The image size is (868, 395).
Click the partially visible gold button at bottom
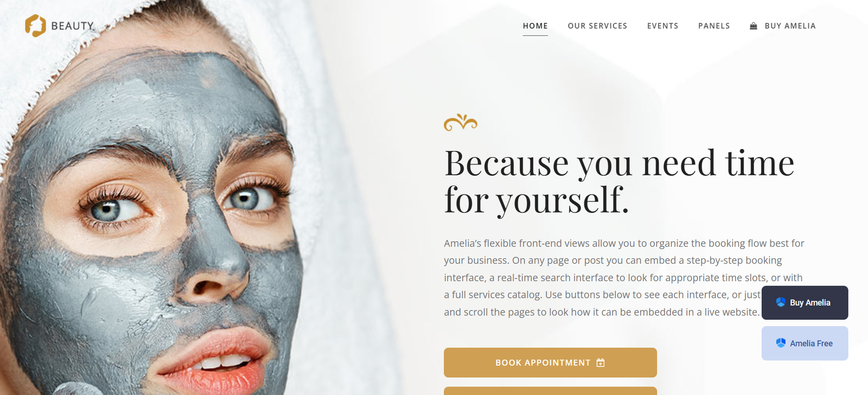pyautogui.click(x=550, y=391)
